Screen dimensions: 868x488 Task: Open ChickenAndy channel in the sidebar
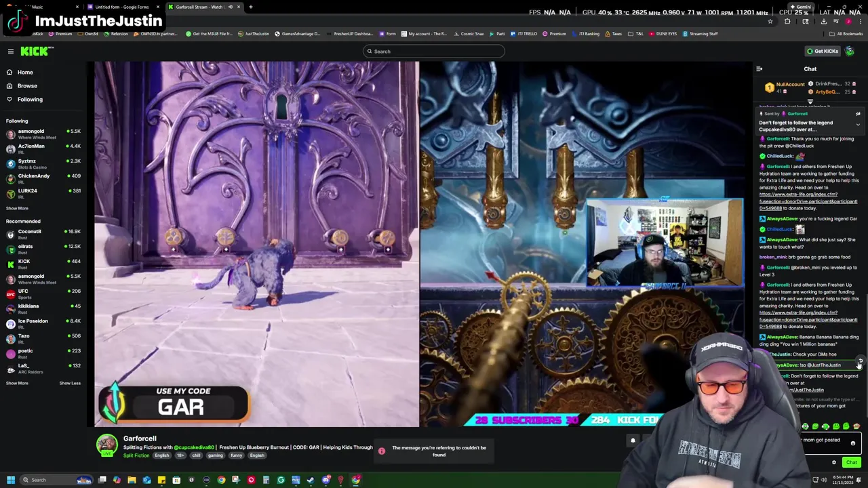tap(42, 178)
